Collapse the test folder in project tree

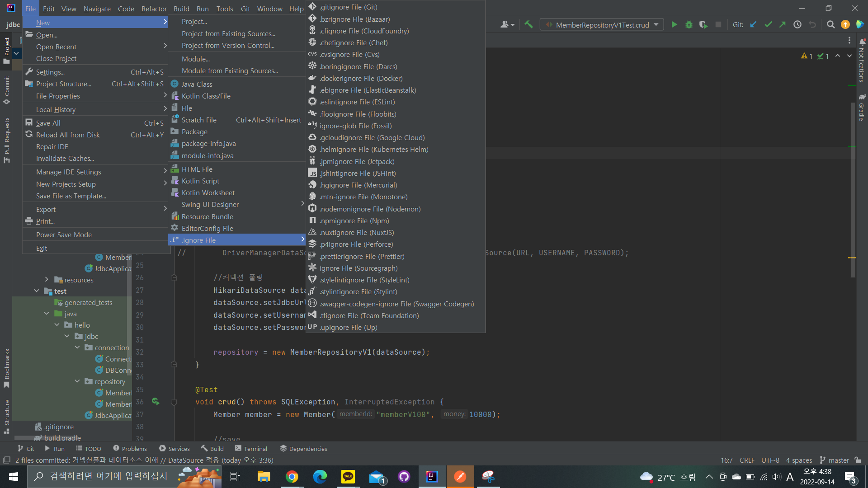(x=37, y=291)
